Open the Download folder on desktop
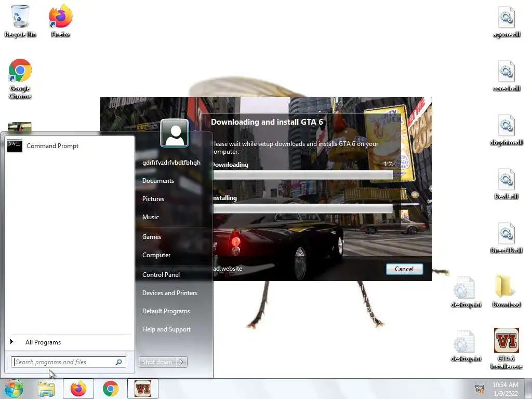Image resolution: width=532 pixels, height=399 pixels. [x=506, y=291]
